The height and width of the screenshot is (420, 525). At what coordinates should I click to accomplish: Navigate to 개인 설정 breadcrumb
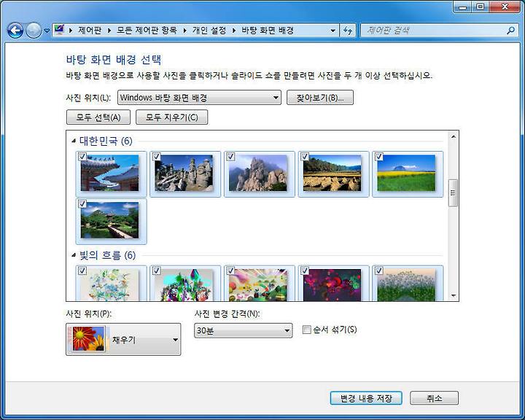click(x=209, y=31)
